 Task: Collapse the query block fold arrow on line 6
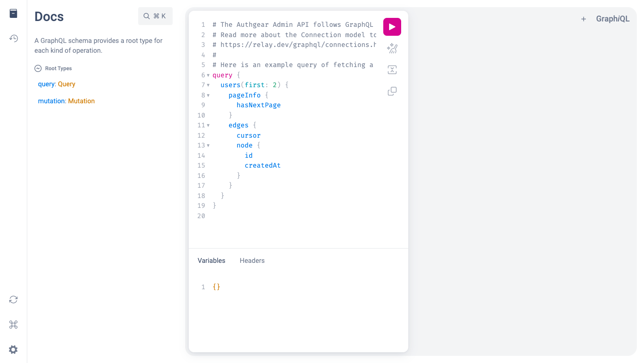coord(208,75)
